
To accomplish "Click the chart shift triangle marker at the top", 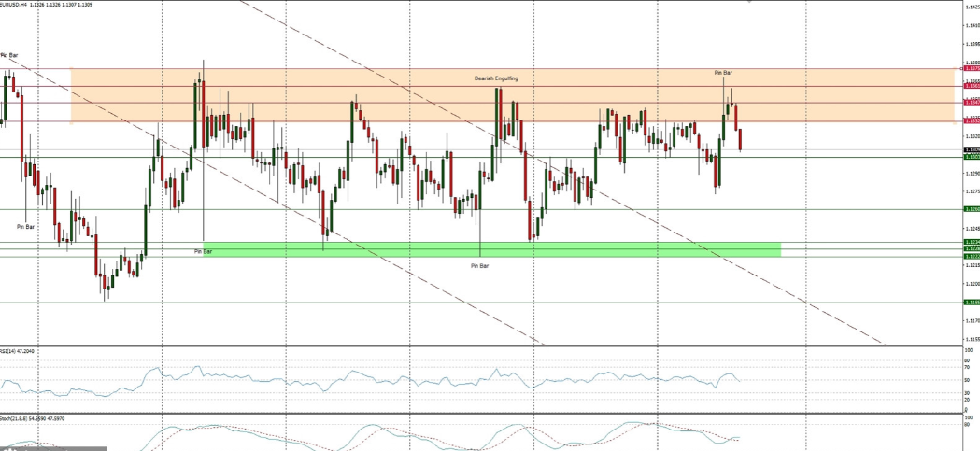I will tap(748, 2).
